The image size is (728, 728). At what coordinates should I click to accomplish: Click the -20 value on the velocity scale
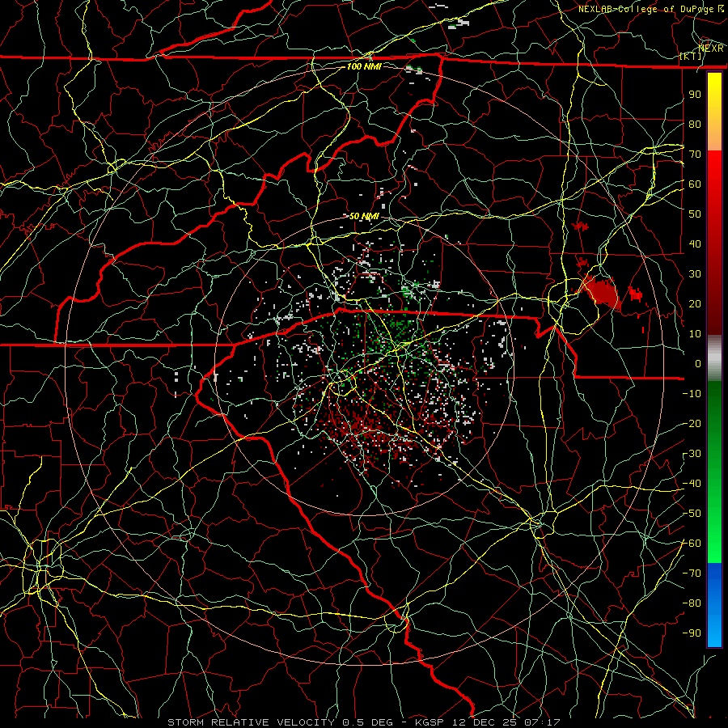click(x=692, y=424)
